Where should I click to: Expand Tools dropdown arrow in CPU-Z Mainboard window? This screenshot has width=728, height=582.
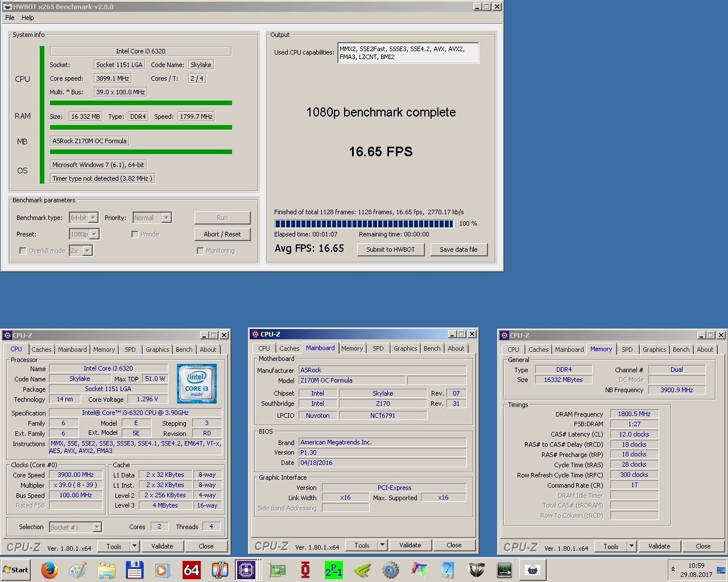[383, 545]
